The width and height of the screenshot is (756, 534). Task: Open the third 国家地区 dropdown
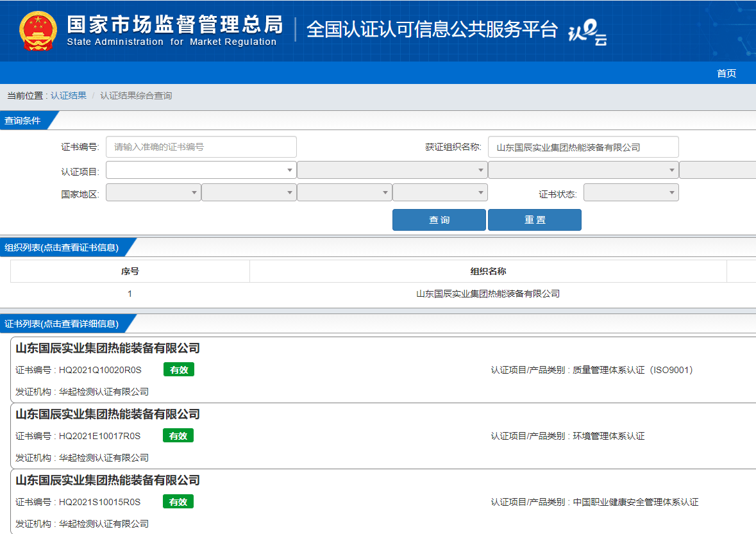(344, 192)
